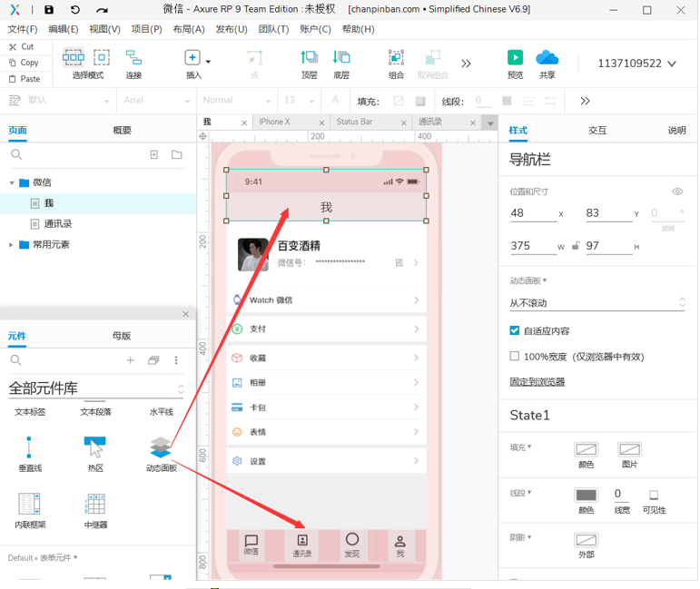This screenshot has width=700, height=589.
Task: Click Add Folder icon in pages panel
Action: pos(177,155)
